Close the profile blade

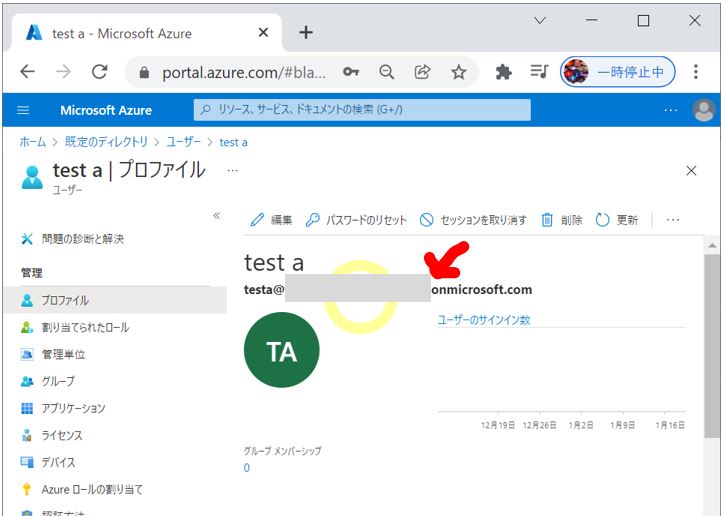click(x=691, y=171)
